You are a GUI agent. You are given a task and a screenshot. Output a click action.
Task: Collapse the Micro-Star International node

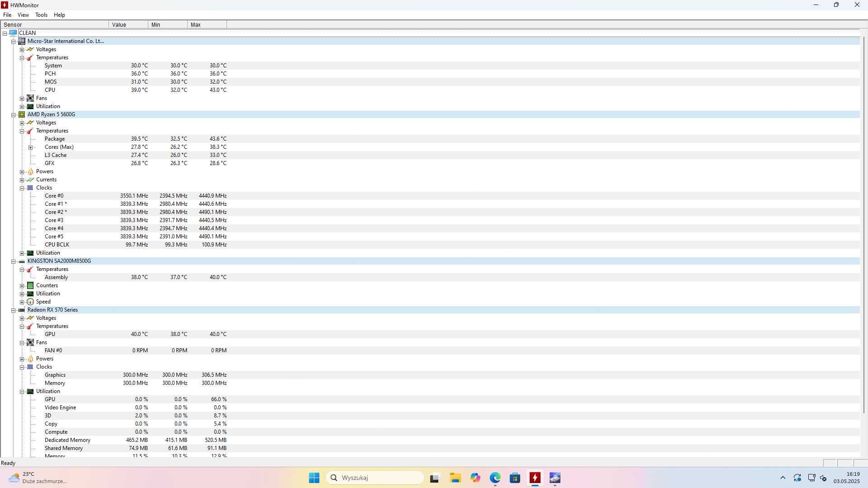(x=14, y=41)
